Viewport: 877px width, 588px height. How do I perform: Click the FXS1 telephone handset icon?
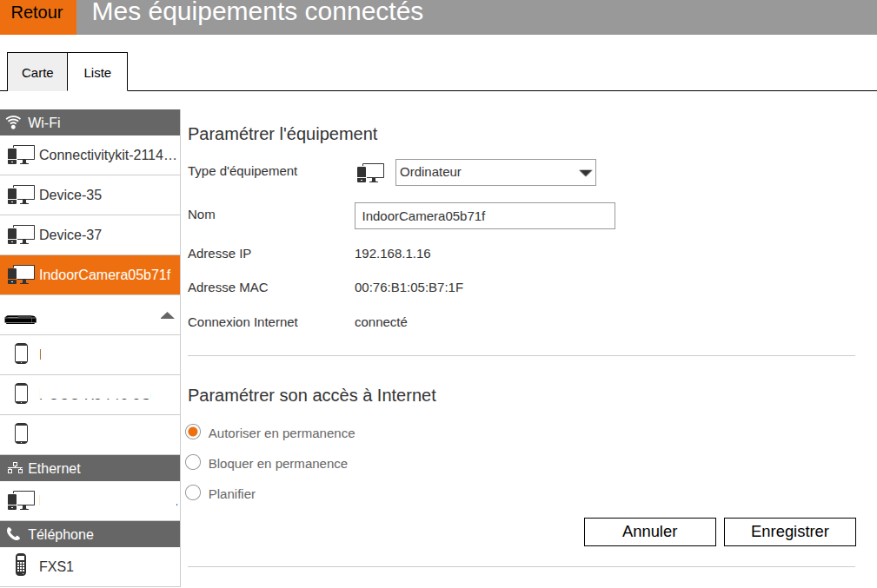21,566
